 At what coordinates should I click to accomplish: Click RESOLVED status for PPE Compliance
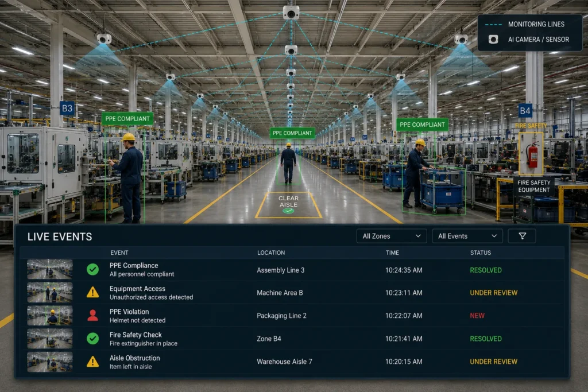[486, 270]
